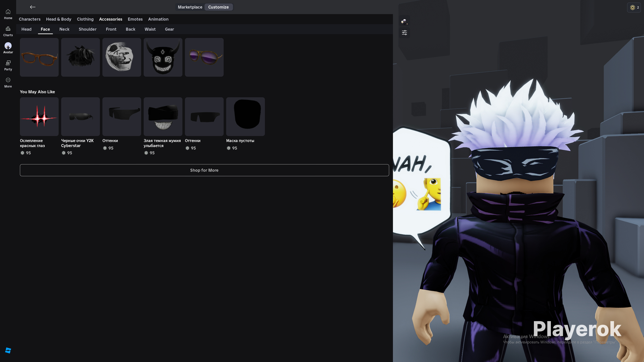Open the Avatar sidebar item
644x362 pixels.
(8, 48)
